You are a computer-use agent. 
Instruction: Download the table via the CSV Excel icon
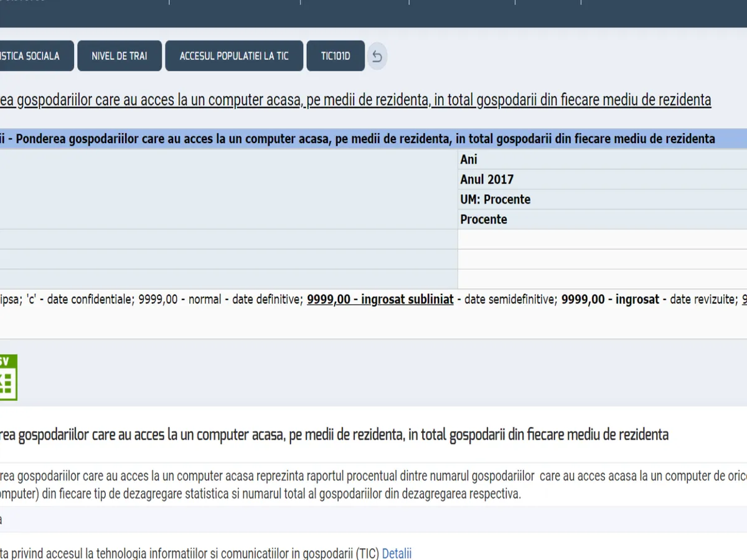pyautogui.click(x=8, y=378)
